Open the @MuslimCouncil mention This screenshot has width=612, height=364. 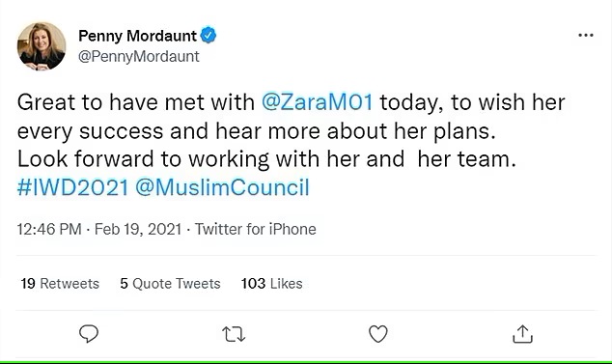click(222, 187)
